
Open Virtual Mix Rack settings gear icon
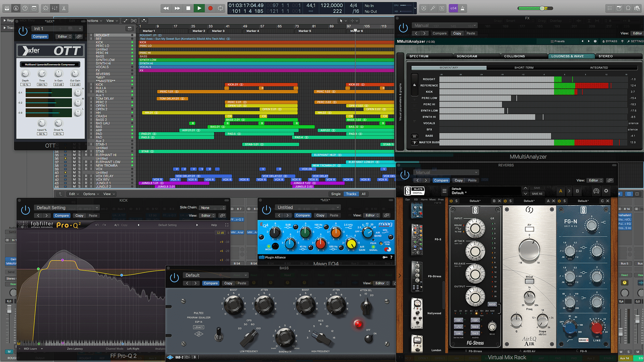point(606,191)
